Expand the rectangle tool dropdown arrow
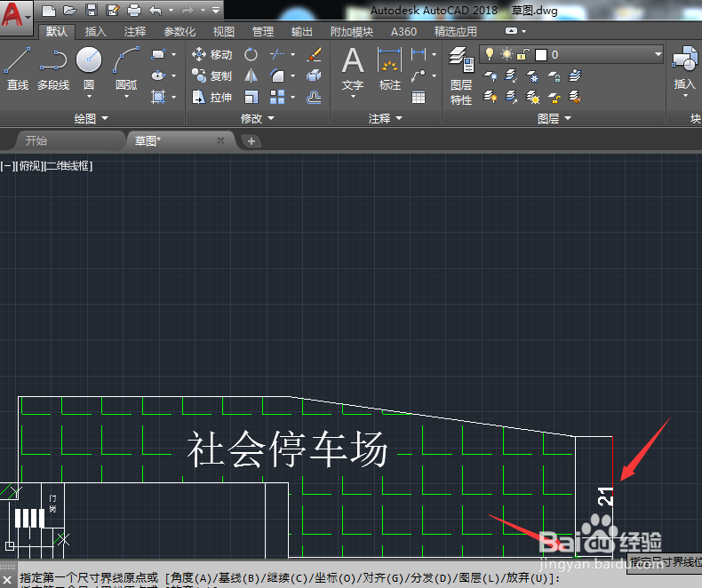702x588 pixels. click(x=173, y=54)
